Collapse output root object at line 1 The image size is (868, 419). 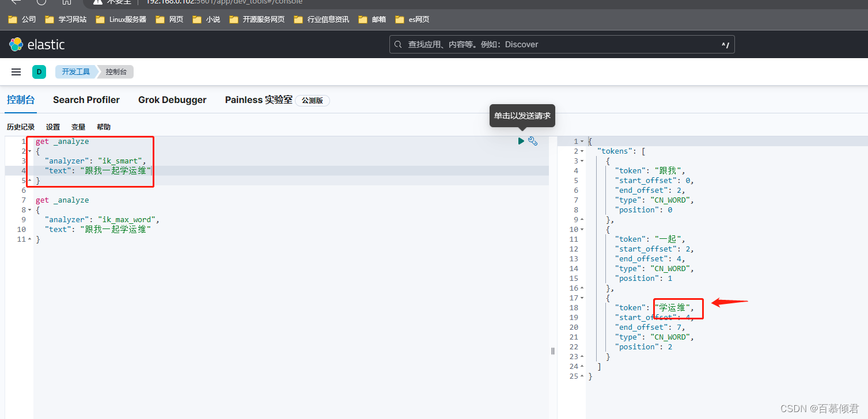click(x=582, y=142)
